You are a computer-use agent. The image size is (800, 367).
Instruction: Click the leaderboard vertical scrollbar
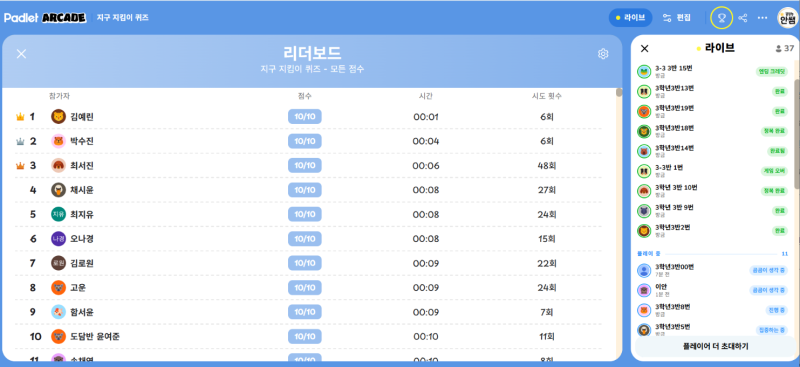(619, 92)
